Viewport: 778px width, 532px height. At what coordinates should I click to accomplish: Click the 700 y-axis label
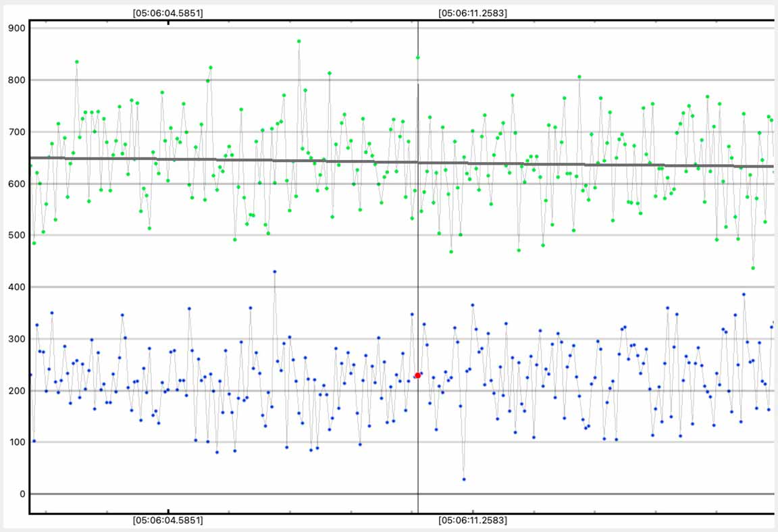(17, 132)
